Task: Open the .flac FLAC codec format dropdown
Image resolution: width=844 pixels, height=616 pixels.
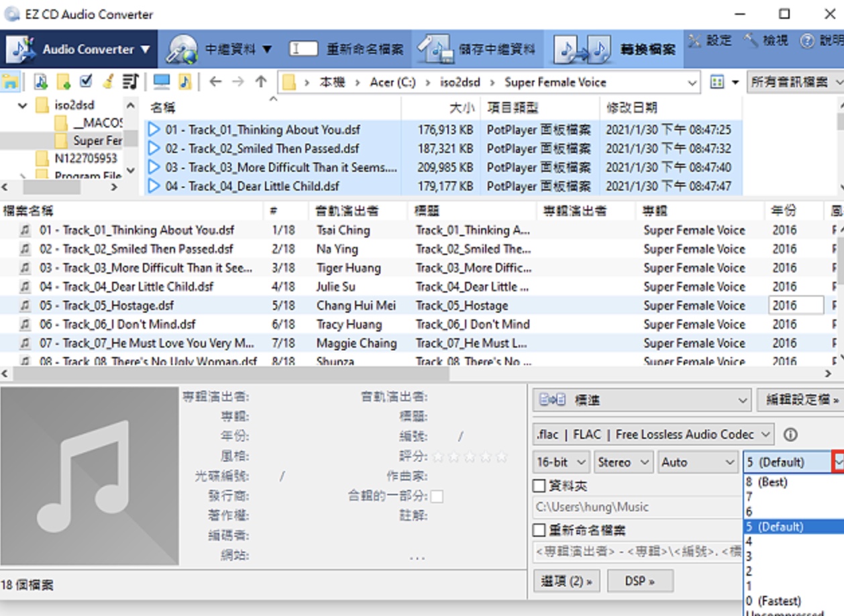Action: pyautogui.click(x=653, y=434)
